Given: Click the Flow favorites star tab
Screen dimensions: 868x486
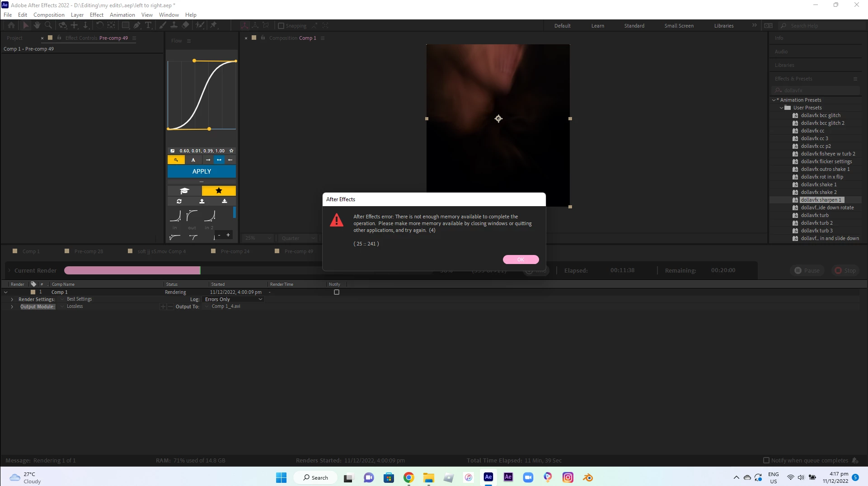Looking at the screenshot, I should pyautogui.click(x=219, y=191).
